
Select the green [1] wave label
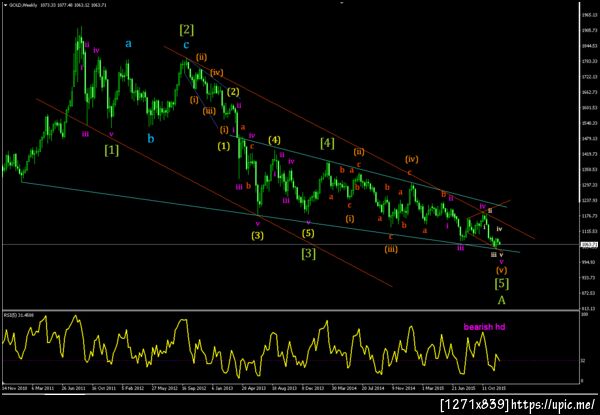(x=111, y=150)
